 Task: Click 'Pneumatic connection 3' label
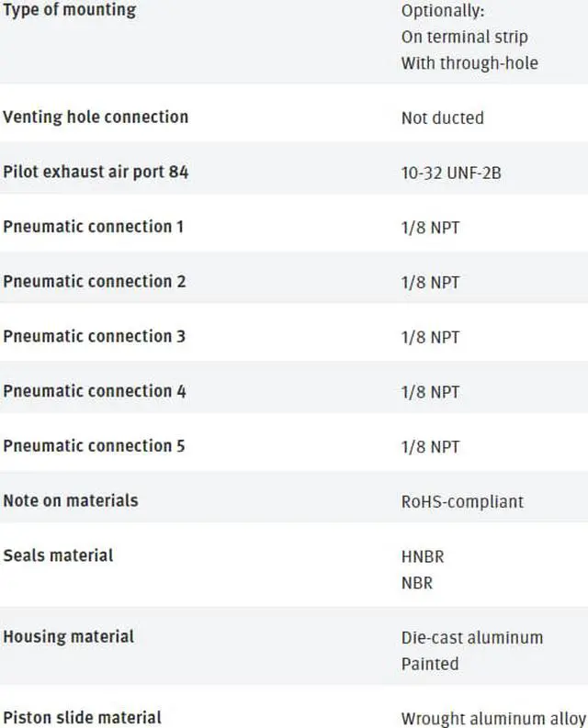pos(95,336)
